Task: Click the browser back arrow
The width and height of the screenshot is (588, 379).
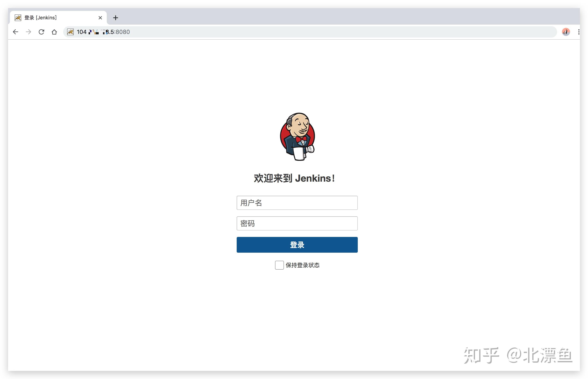Action: (x=16, y=32)
